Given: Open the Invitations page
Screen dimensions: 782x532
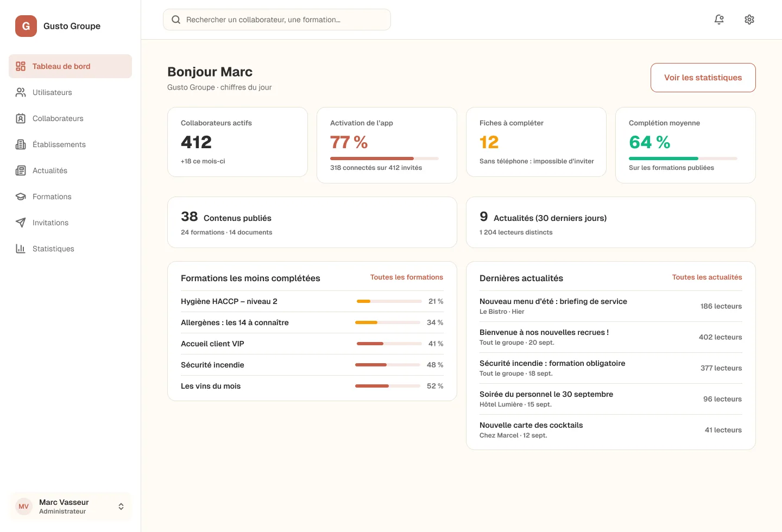Looking at the screenshot, I should click(x=70, y=223).
